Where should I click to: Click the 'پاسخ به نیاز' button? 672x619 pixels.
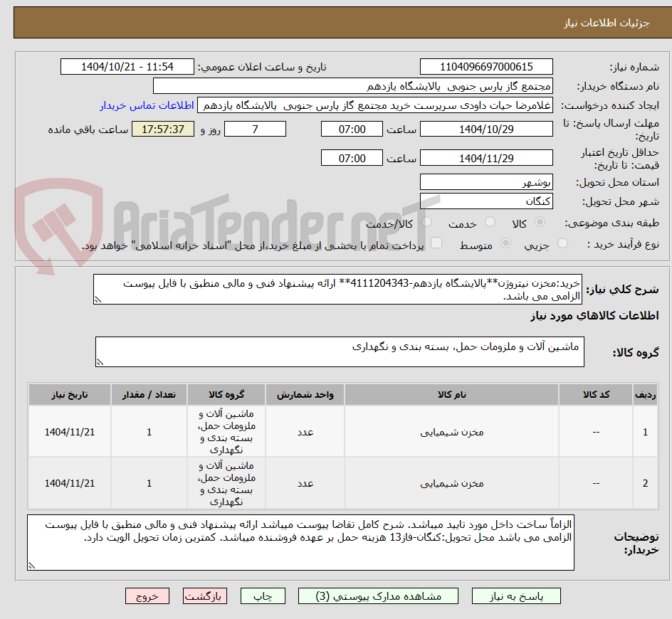[x=516, y=596]
